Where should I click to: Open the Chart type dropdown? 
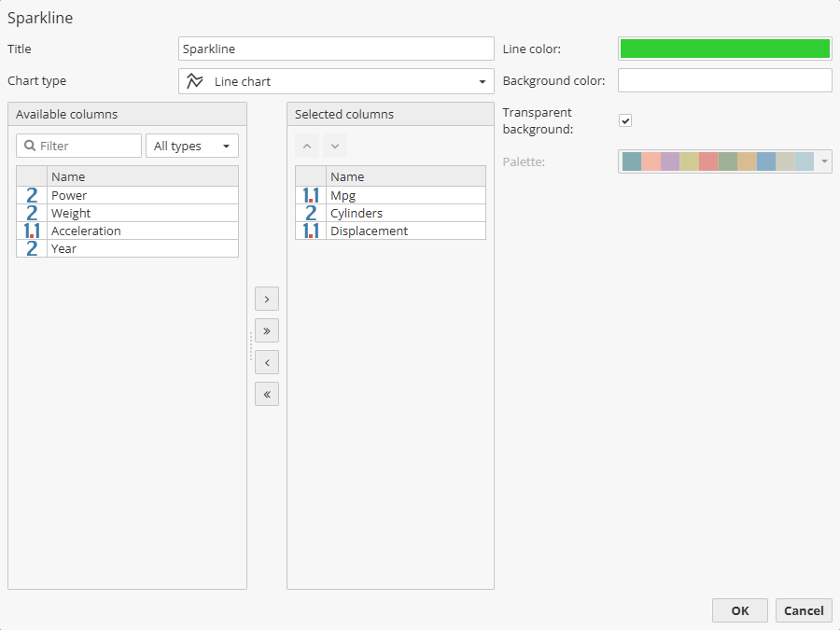483,81
